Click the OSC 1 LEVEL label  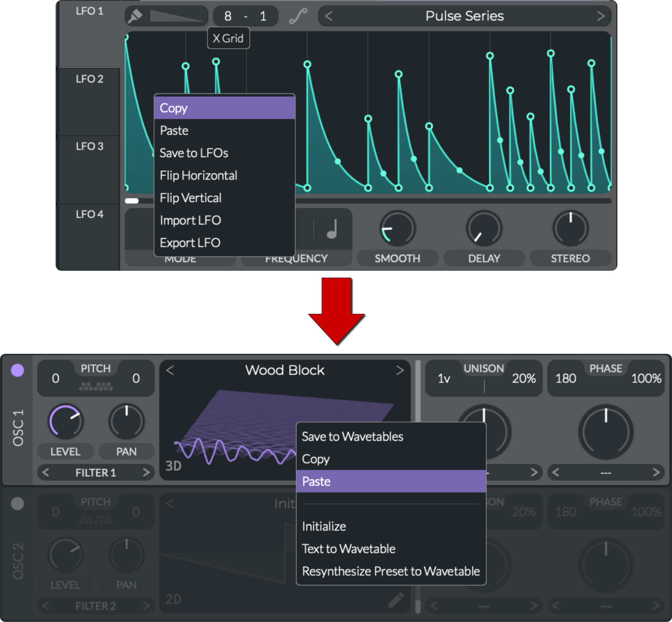(65, 451)
